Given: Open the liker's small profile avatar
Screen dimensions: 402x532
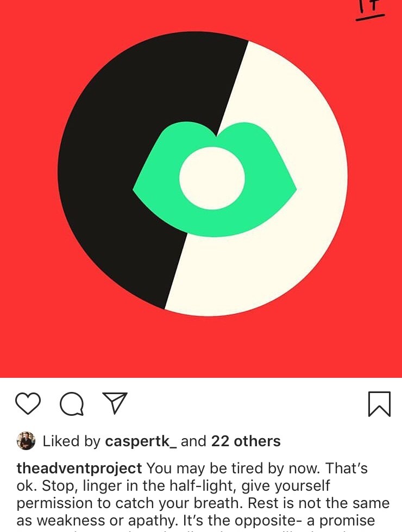Looking at the screenshot, I should (x=26, y=441).
